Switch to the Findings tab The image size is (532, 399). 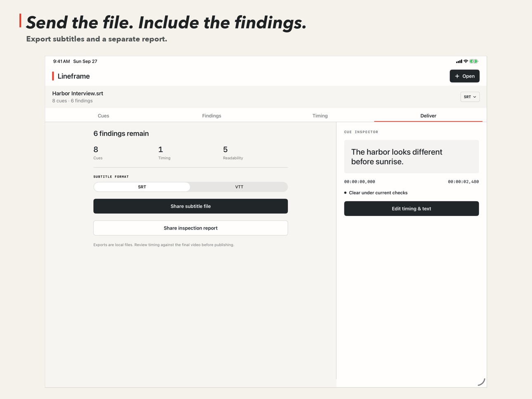coord(212,116)
